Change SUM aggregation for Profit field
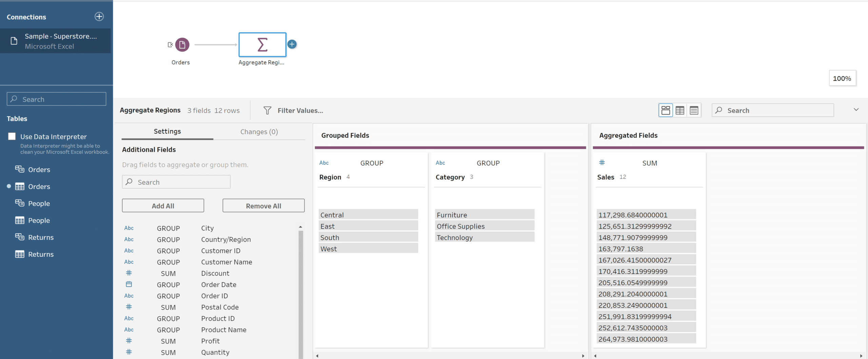The height and width of the screenshot is (359, 868). click(169, 341)
